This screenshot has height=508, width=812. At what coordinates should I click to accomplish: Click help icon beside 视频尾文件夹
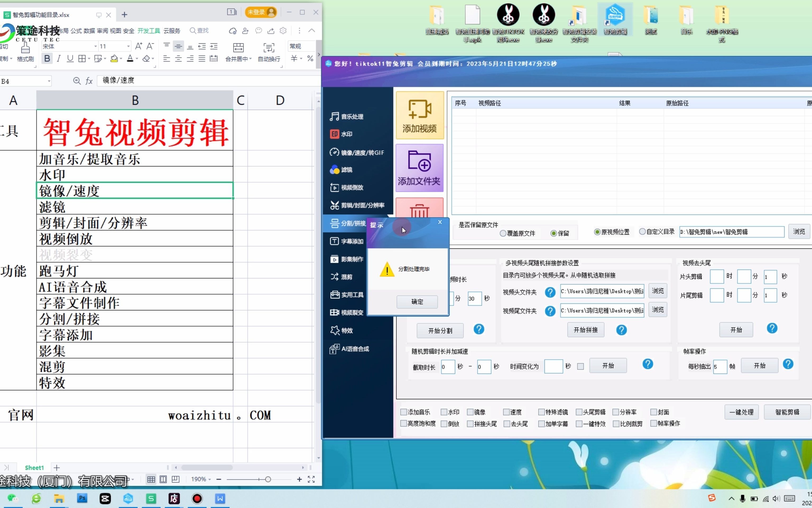[550, 311]
